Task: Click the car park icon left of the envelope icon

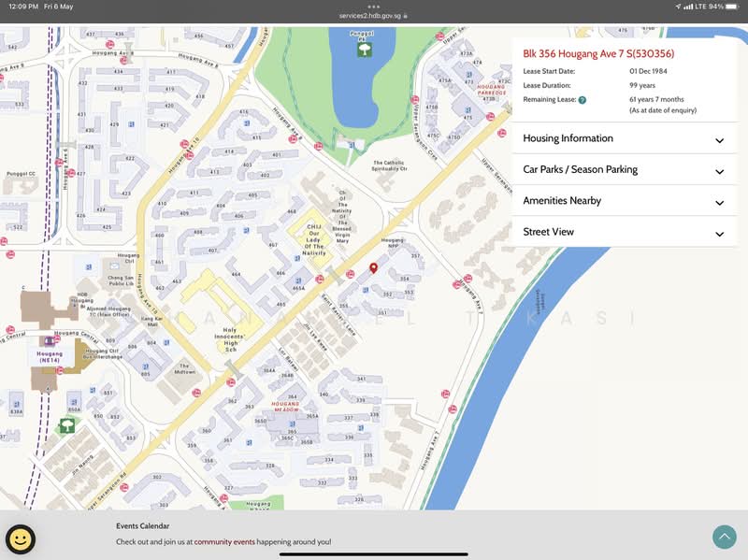Action: (x=89, y=267)
